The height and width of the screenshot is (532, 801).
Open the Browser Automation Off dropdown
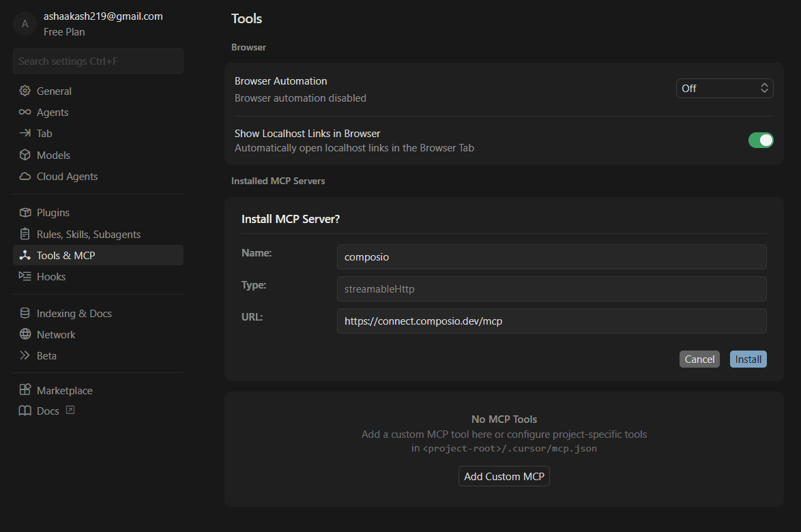[725, 89]
